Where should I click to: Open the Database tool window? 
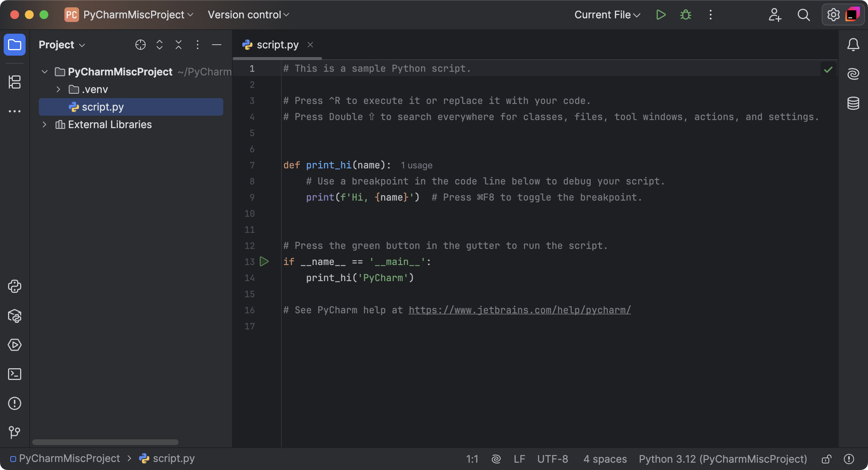[853, 103]
